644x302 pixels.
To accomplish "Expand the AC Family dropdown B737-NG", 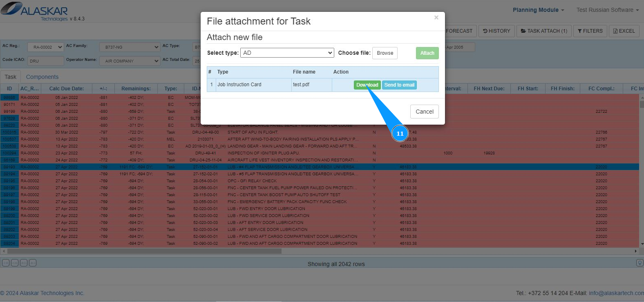I will coord(130,47).
